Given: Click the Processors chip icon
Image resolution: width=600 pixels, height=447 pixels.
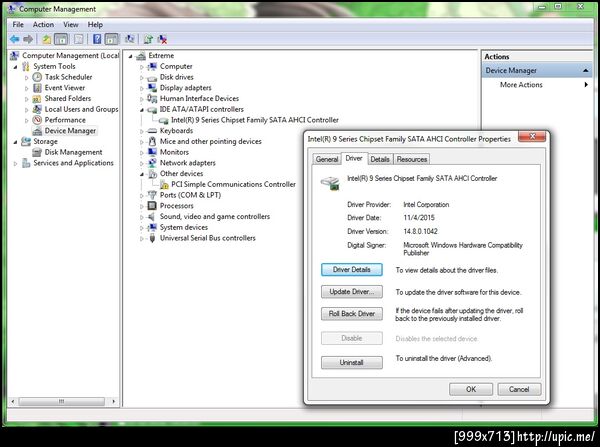Looking at the screenshot, I should [152, 206].
